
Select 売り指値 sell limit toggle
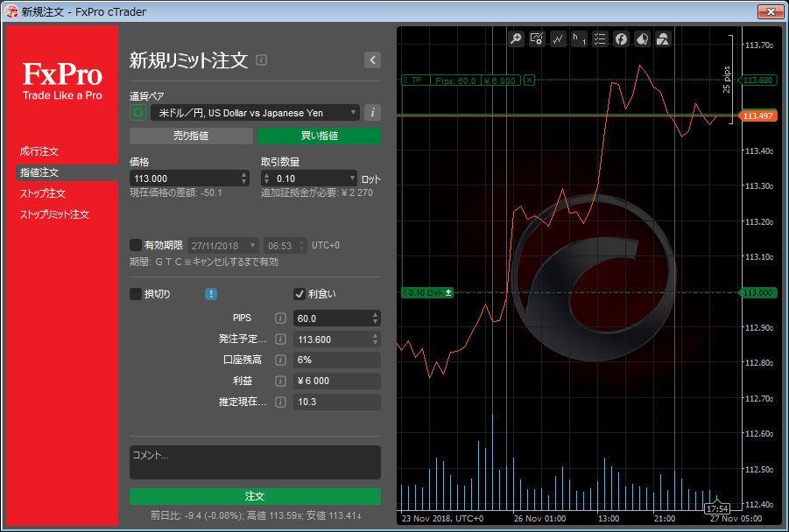[x=191, y=136]
